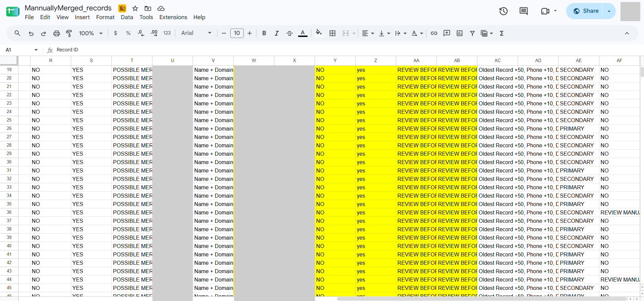Screen dimensions: 644x301
Task: Insert a chart
Action: (x=460, y=33)
